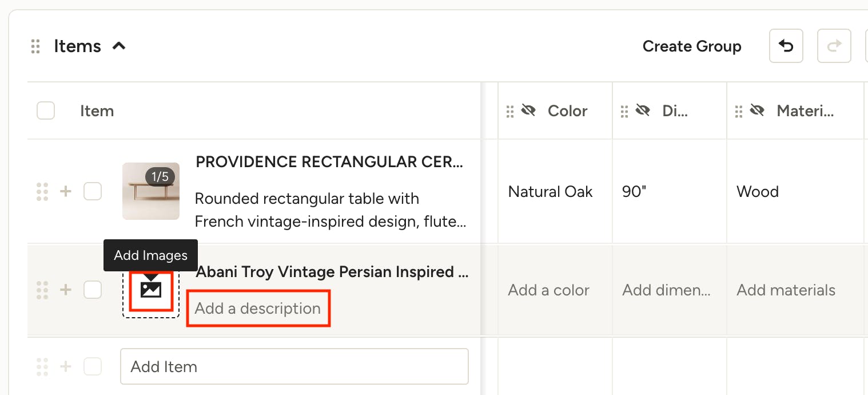Click the Add Item input field

pos(294,366)
